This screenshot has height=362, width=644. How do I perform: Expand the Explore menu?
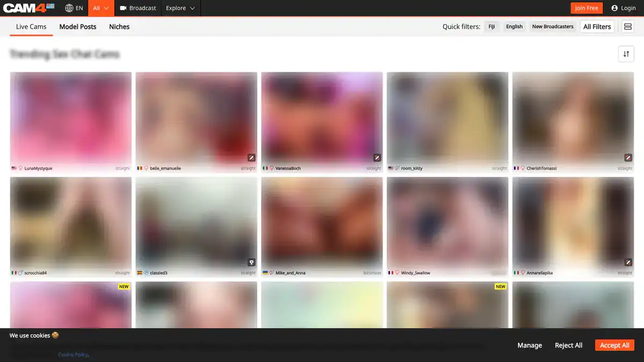click(x=180, y=8)
